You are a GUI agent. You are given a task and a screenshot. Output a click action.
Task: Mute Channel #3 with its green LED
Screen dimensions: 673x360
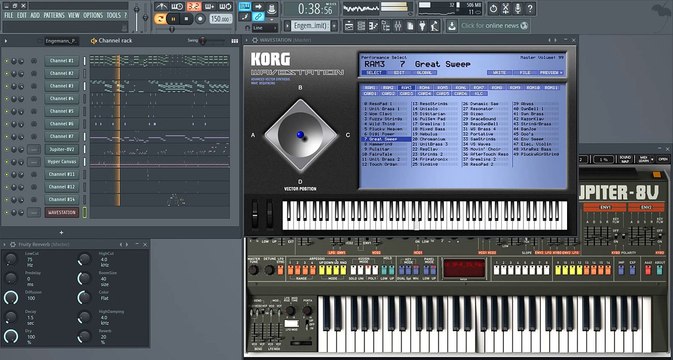pos(6,86)
